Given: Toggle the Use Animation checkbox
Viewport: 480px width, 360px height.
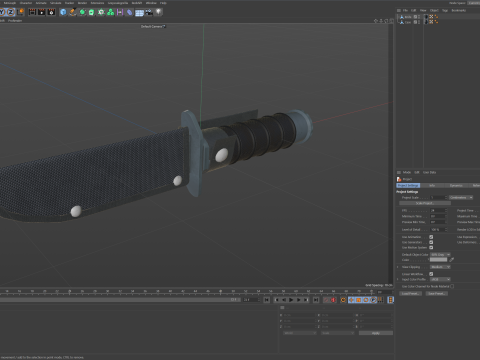Looking at the screenshot, I should (x=431, y=237).
